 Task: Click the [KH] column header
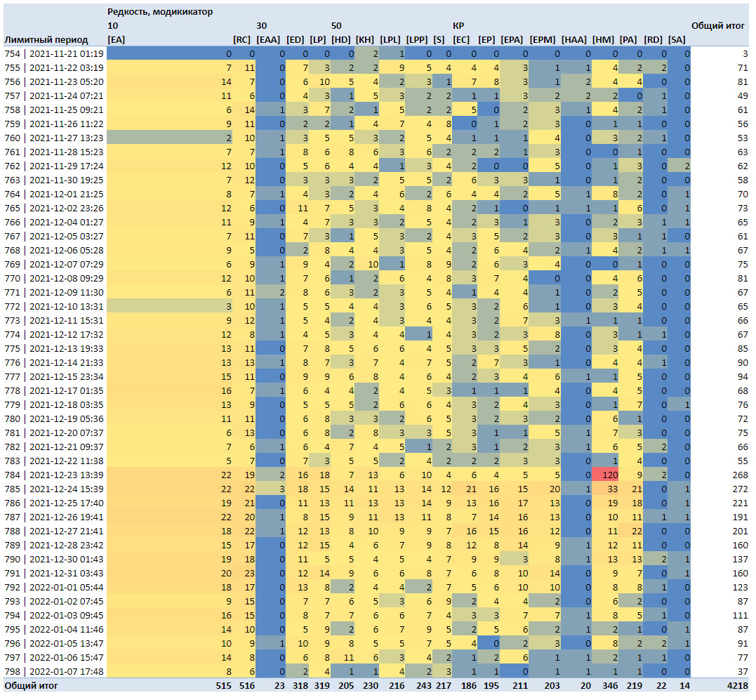[365, 39]
